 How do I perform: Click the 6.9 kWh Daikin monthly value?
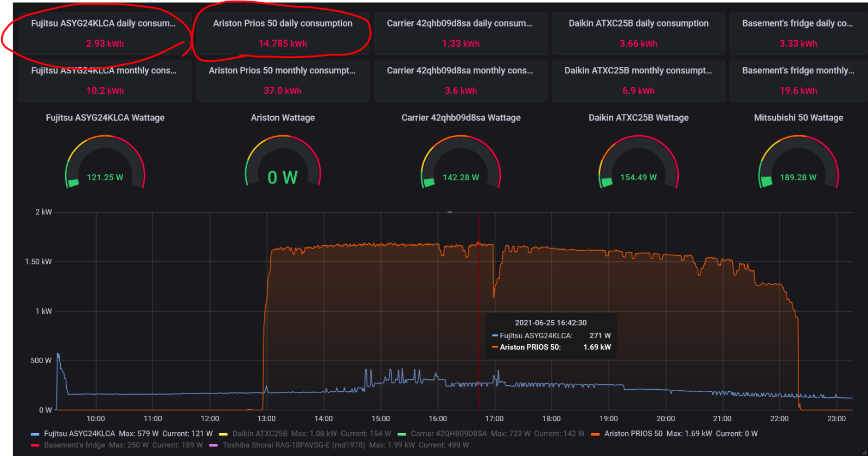click(639, 91)
